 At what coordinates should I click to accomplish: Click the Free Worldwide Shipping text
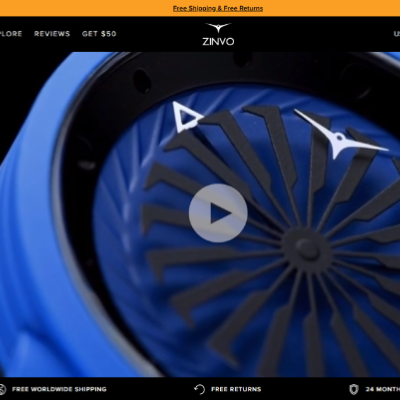coord(59,389)
